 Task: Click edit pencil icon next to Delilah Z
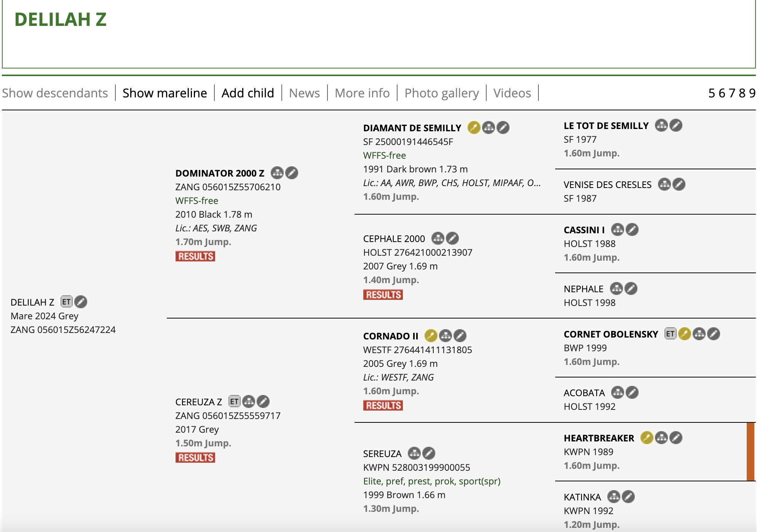click(81, 302)
